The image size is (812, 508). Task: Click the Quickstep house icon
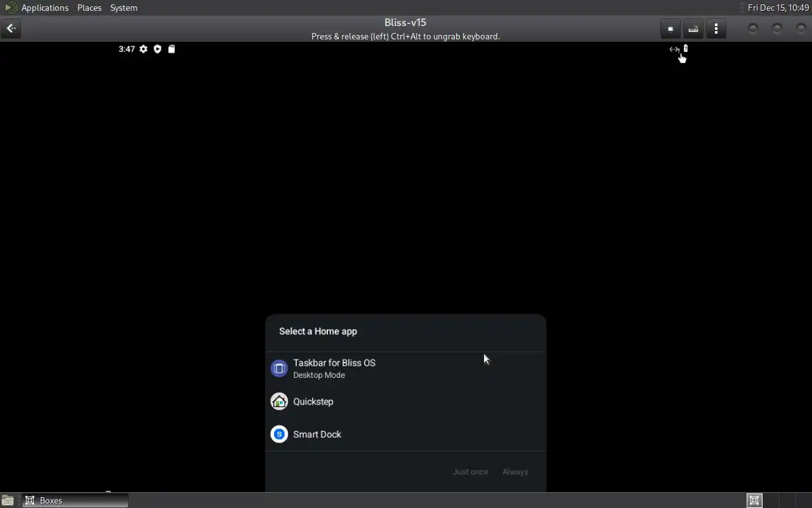[279, 401]
